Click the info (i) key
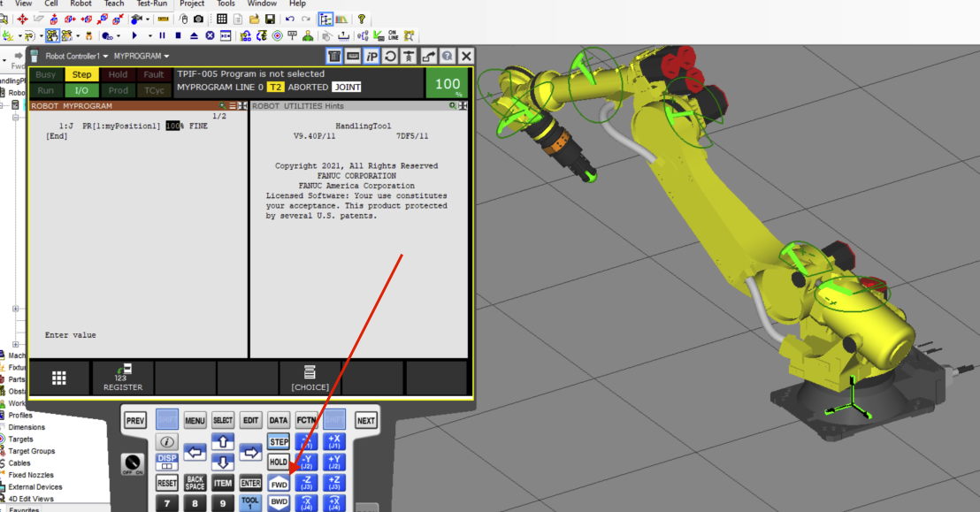Image resolution: width=980 pixels, height=512 pixels. (x=167, y=442)
